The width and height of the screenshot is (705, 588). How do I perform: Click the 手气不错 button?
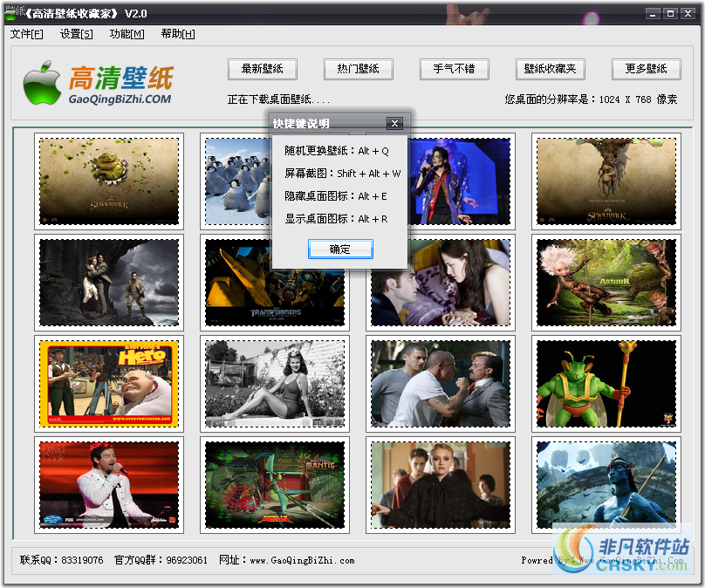(x=455, y=69)
